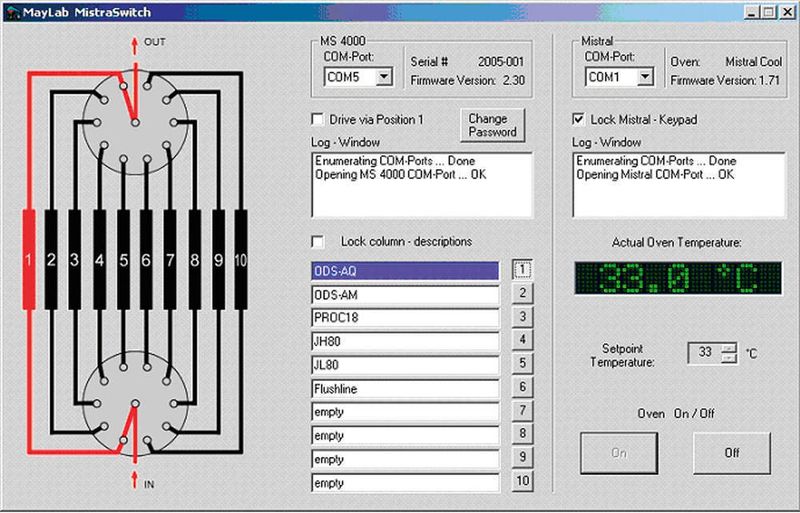This screenshot has width=800, height=513.
Task: Select column 10 in the valve diagram
Action: click(x=241, y=259)
